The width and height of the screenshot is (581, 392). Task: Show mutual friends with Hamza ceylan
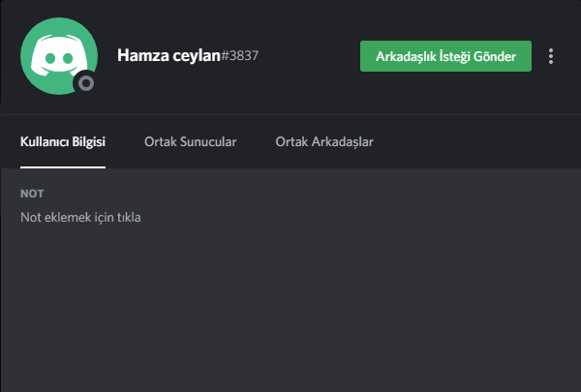click(324, 142)
